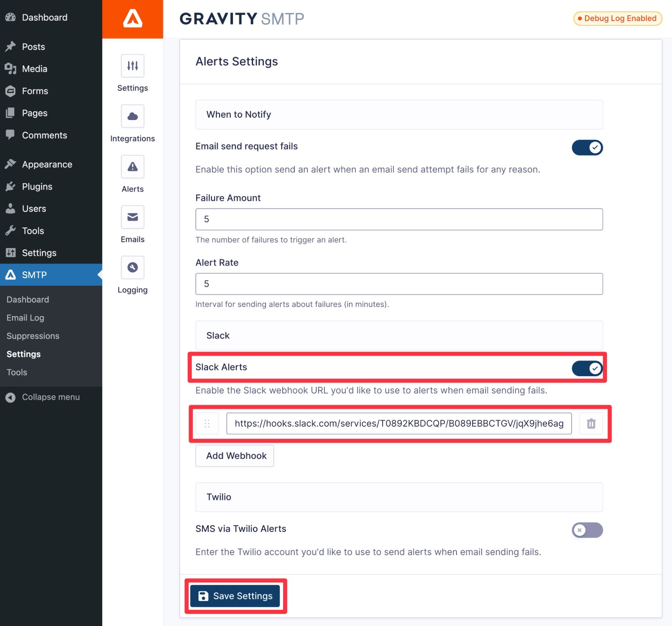Click the Comments bubble icon

pos(10,135)
